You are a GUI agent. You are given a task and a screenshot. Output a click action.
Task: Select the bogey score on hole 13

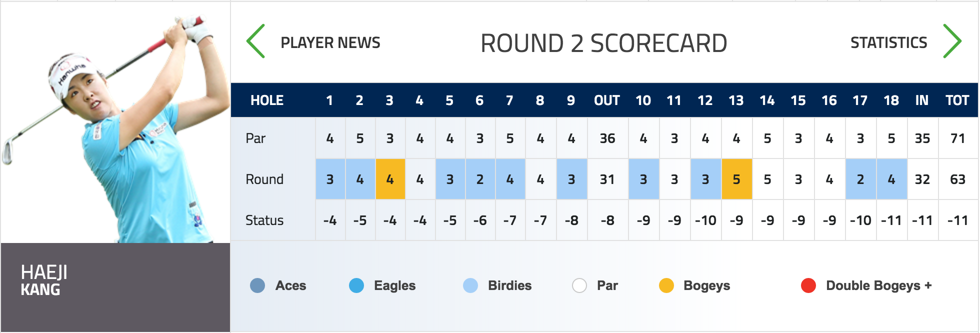click(736, 179)
